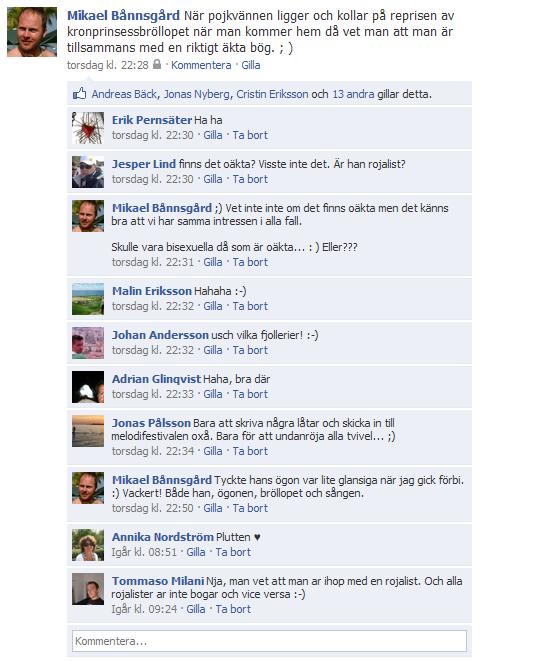
Task: Remove Johan Andersson's comment with Ta bort
Action: [x=250, y=350]
